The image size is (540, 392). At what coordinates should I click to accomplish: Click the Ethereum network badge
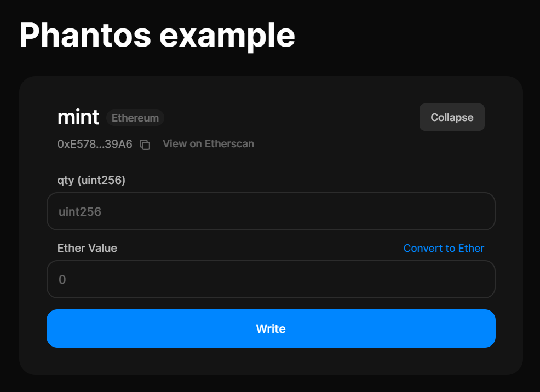pos(135,118)
